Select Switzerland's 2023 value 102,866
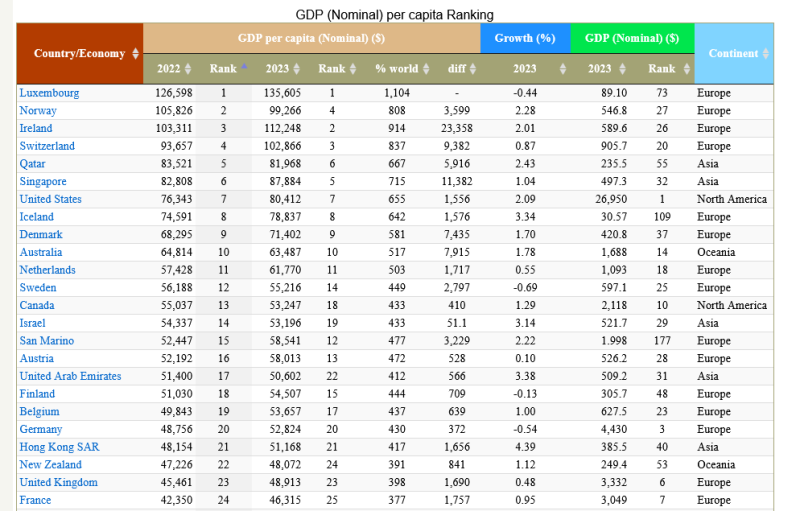 282,146
